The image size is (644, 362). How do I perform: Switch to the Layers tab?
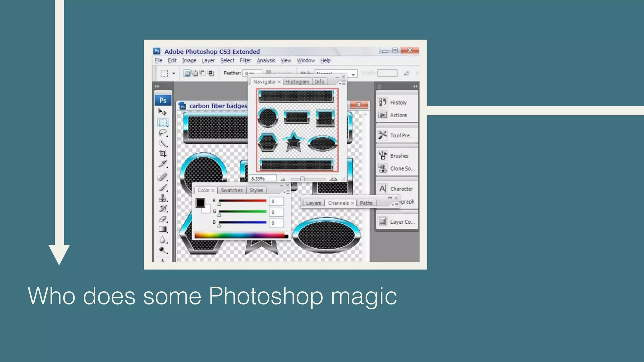314,203
